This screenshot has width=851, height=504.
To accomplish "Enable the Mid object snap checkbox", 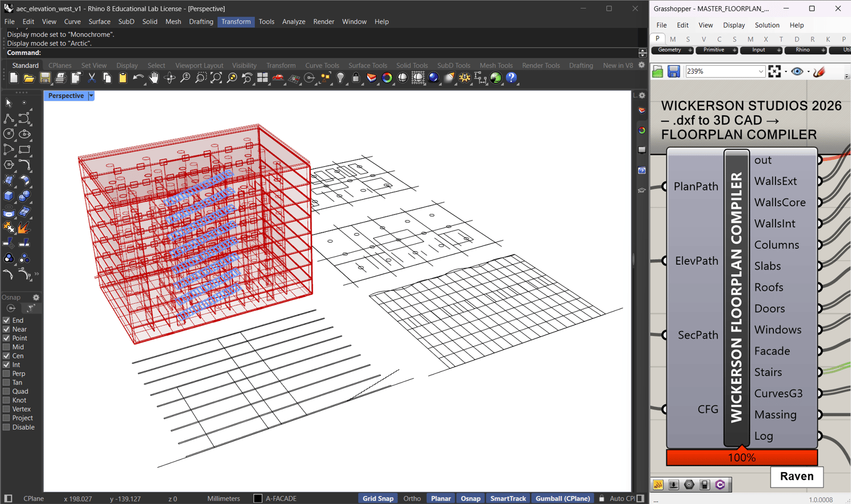I will coord(6,347).
